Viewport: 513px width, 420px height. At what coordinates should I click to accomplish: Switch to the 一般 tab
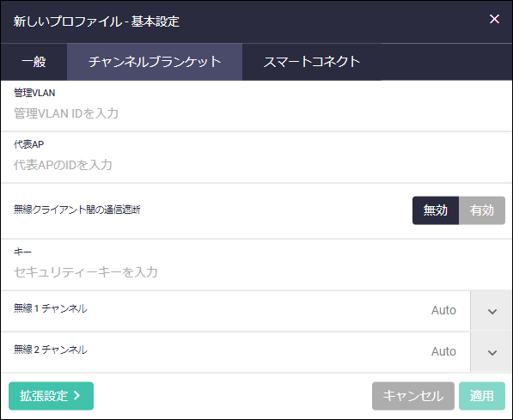tap(34, 62)
